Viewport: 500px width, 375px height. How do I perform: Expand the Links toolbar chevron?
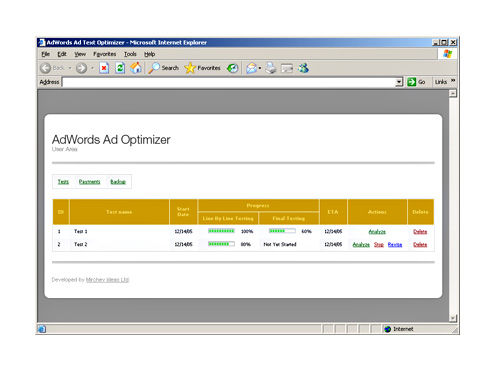click(x=453, y=81)
